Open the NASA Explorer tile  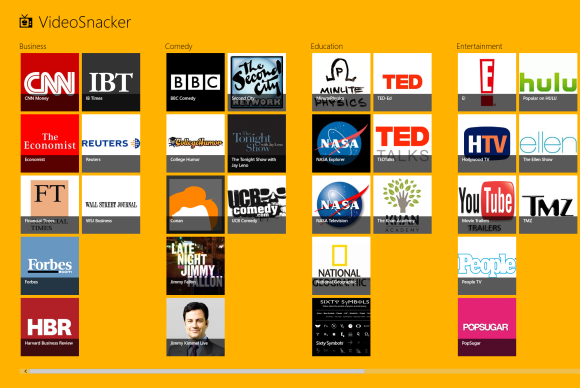tap(341, 143)
